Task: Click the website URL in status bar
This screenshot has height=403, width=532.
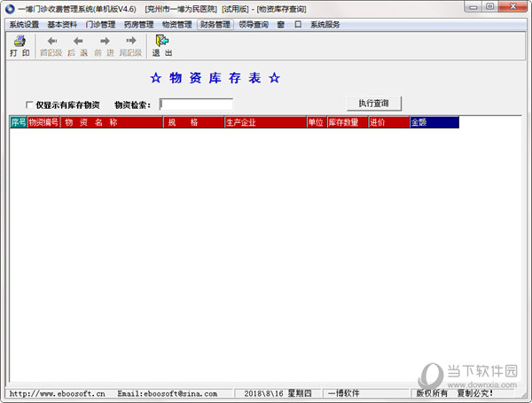Action: 57,393
